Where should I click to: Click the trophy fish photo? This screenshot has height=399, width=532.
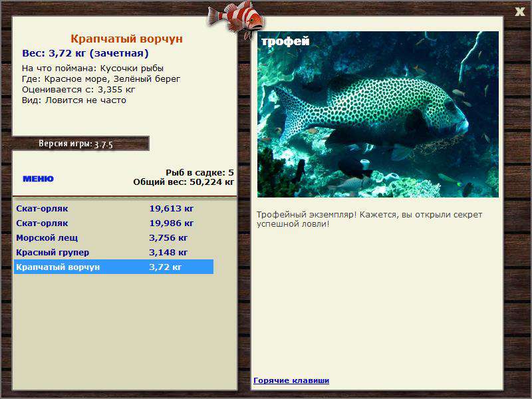point(378,114)
